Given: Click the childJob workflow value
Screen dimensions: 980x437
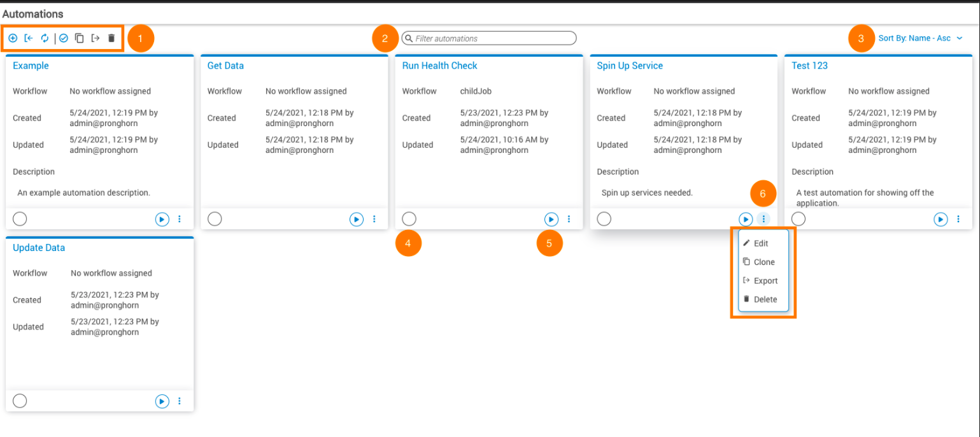Looking at the screenshot, I should click(476, 91).
